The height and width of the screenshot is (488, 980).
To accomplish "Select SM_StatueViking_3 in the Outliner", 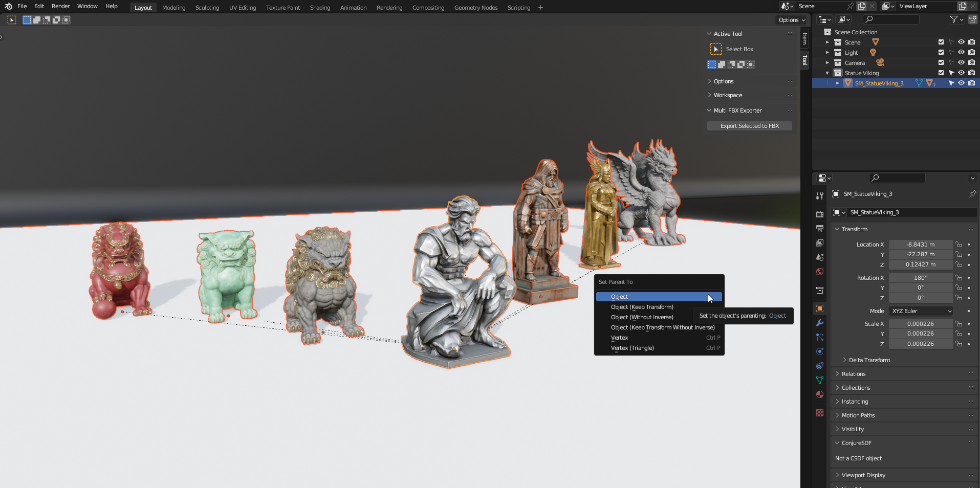I will point(879,83).
